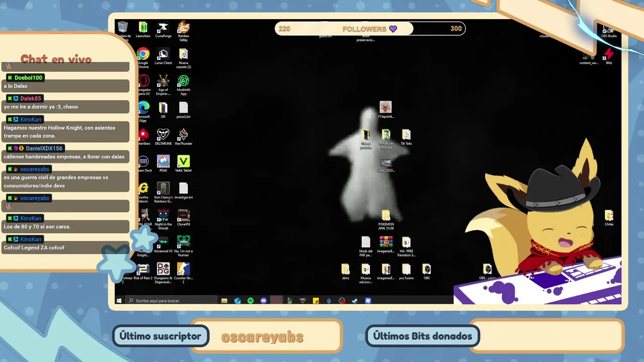The width and height of the screenshot is (644, 362).
Task: Open the Voicemod V3 shortcut
Action: [163, 244]
